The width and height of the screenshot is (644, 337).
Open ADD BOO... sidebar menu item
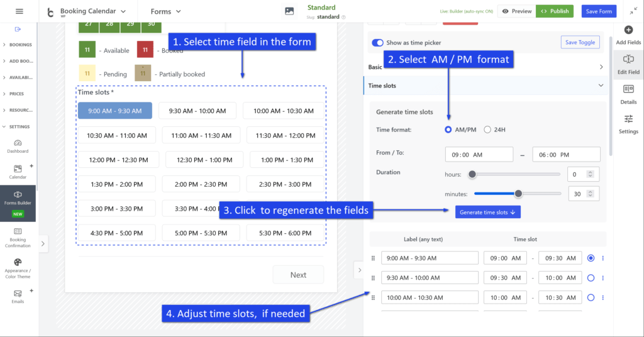(18, 61)
